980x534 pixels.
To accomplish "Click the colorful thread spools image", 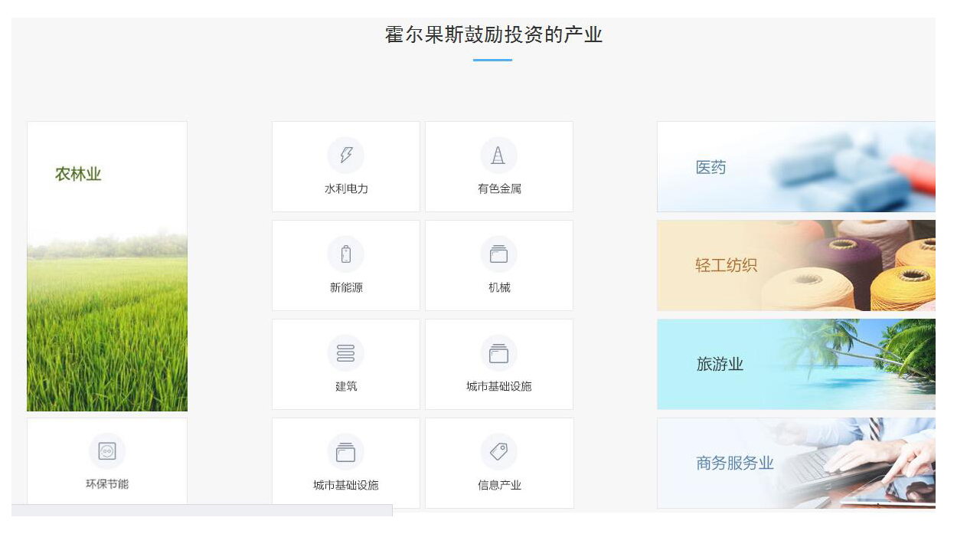I will pyautogui.click(x=857, y=266).
